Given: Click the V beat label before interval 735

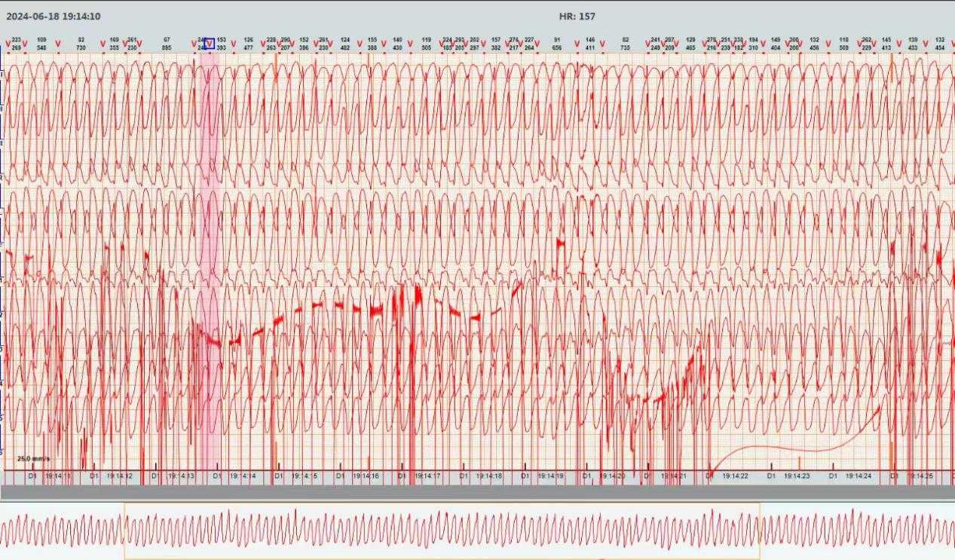Looking at the screenshot, I should tap(601, 44).
